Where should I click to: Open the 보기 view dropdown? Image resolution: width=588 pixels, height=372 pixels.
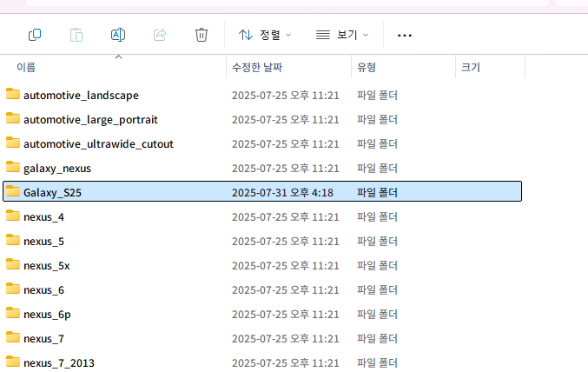coord(342,35)
